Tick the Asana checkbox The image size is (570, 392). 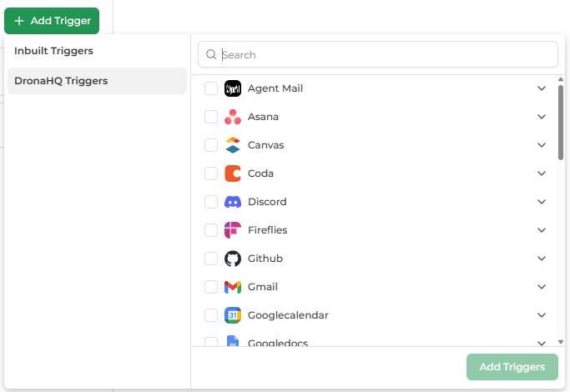(x=211, y=117)
